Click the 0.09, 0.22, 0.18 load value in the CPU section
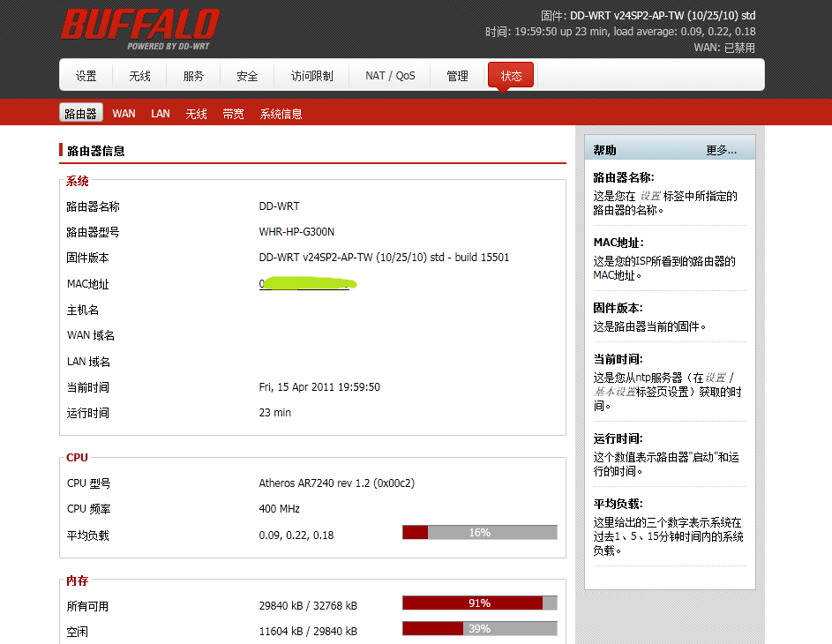 (296, 535)
